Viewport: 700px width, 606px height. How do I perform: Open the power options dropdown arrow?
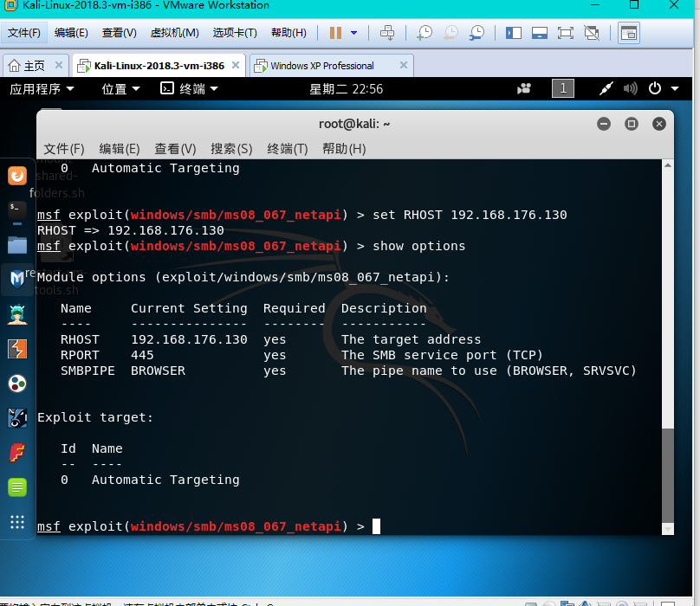tap(354, 33)
